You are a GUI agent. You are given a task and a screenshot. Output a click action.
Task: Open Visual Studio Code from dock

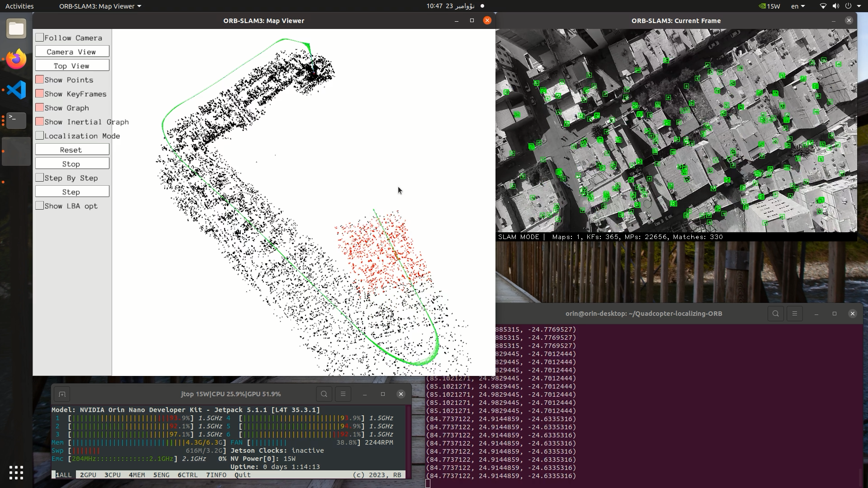pyautogui.click(x=16, y=90)
